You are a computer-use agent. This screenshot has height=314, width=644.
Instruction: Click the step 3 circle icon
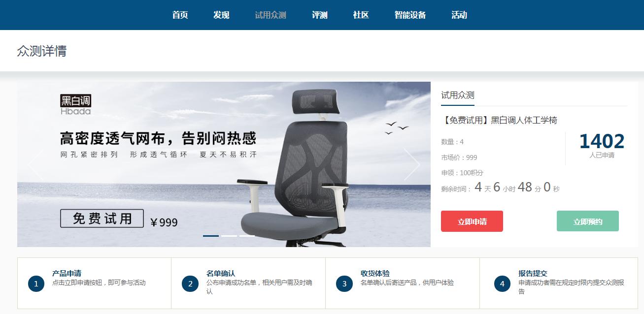(344, 283)
